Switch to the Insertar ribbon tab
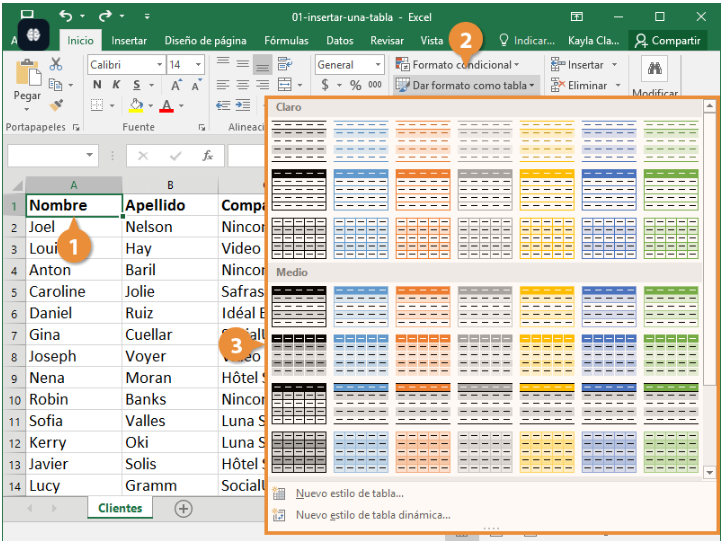The height and width of the screenshot is (541, 721). click(x=129, y=41)
